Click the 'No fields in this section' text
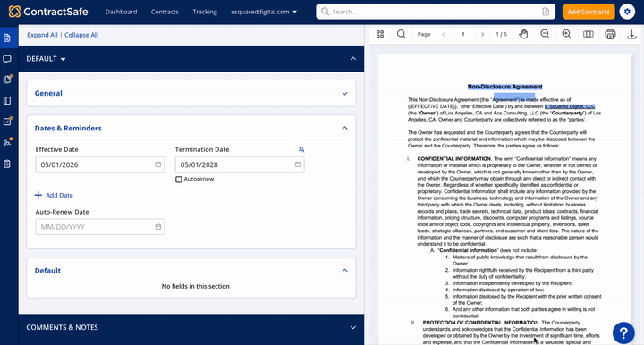644x345 pixels. [x=196, y=286]
